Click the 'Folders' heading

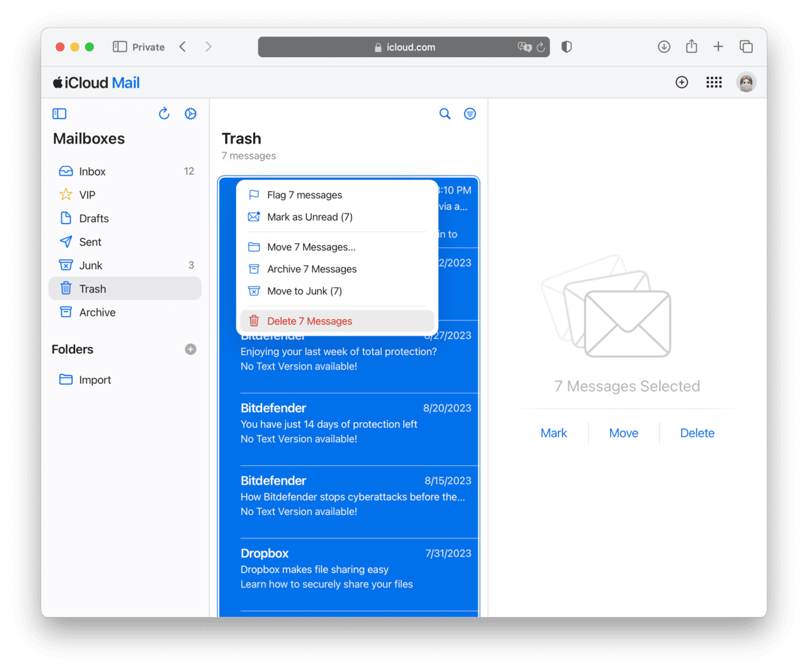coord(72,350)
